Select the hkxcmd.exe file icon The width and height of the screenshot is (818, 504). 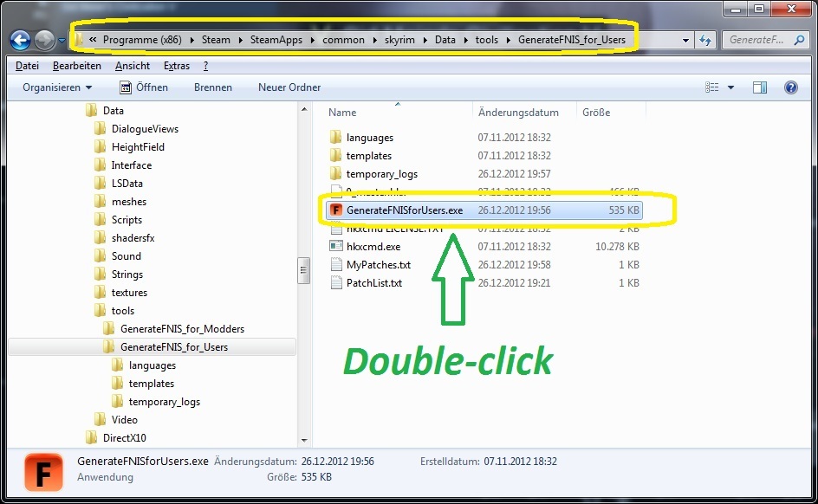point(336,246)
